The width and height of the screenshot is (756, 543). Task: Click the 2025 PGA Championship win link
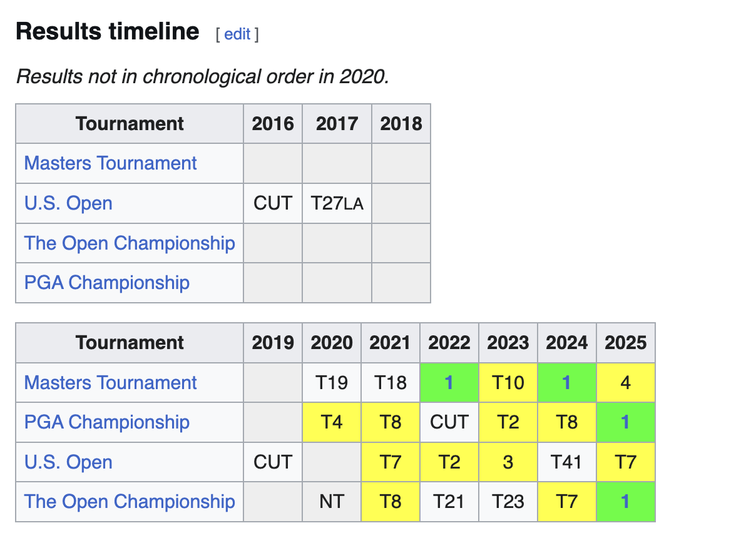(625, 422)
